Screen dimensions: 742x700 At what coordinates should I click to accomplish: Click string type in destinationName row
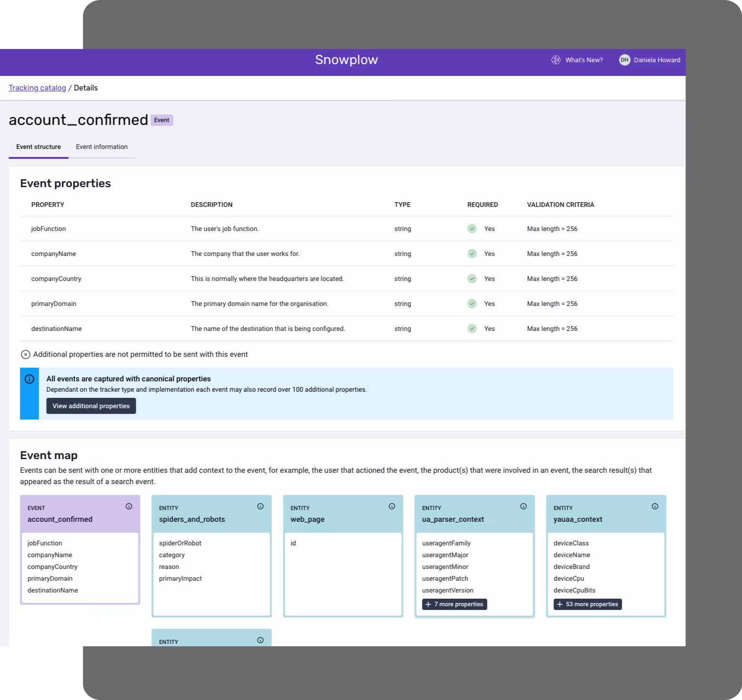click(403, 329)
